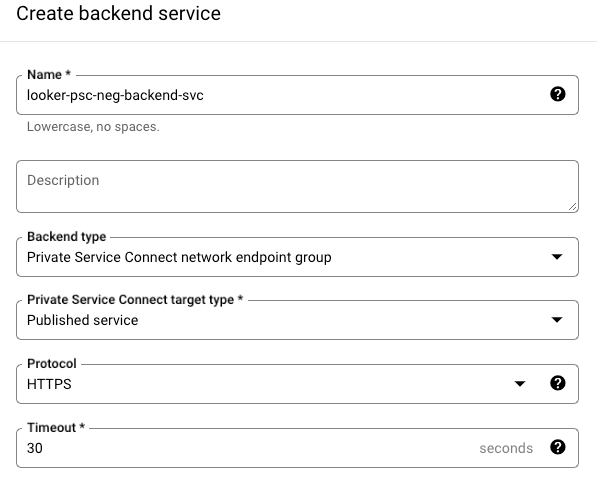Click into the looker-psc-neg-backend-svc name text
The height and width of the screenshot is (495, 597).
tap(115, 95)
